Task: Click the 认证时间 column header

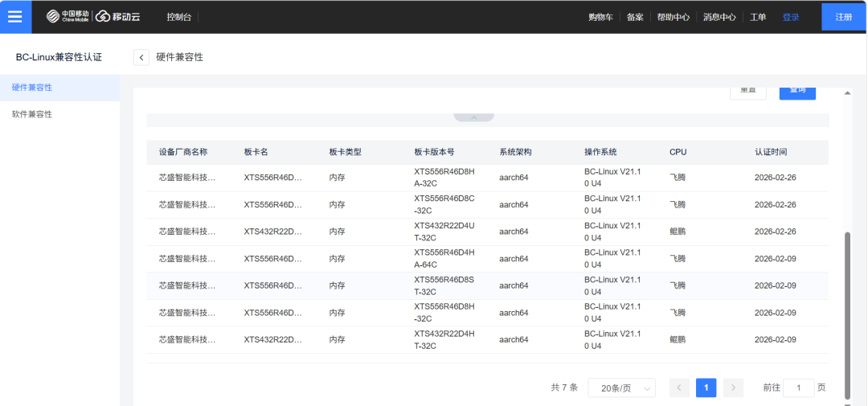Action: point(771,152)
